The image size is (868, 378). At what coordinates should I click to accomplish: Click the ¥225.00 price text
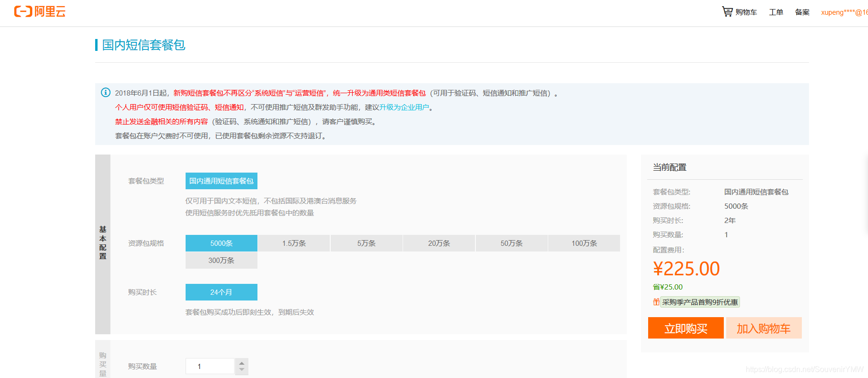(686, 269)
